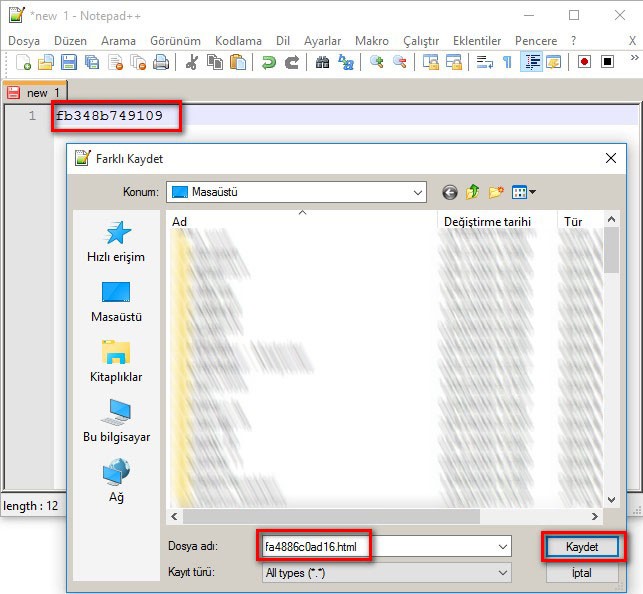Open the Arama menu
This screenshot has width=643, height=594.
click(118, 41)
